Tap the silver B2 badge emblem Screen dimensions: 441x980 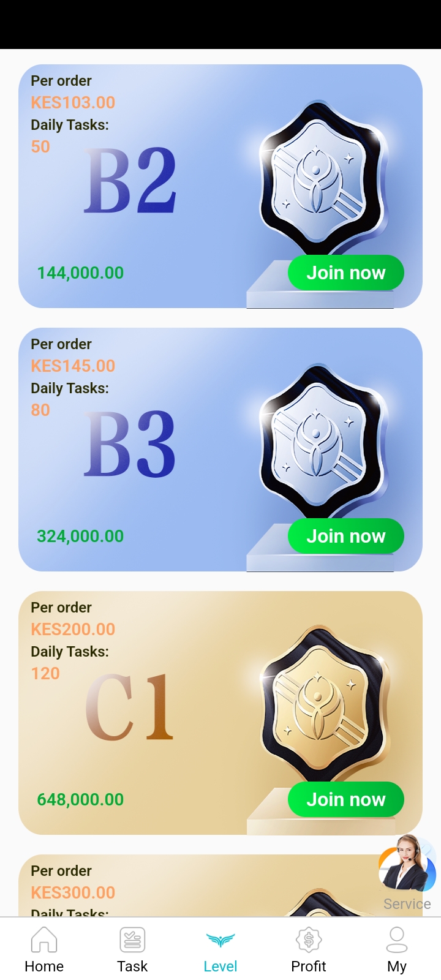[x=323, y=178]
